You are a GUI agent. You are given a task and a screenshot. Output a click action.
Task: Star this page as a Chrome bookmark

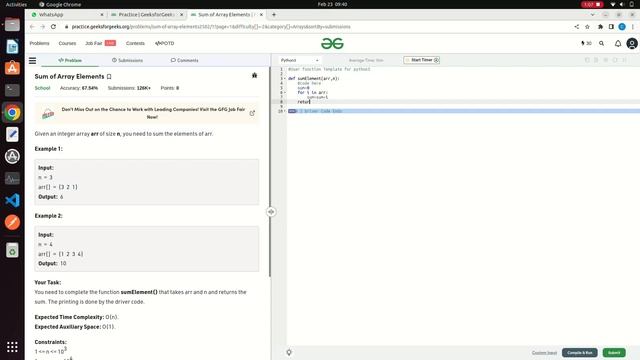coord(587,27)
